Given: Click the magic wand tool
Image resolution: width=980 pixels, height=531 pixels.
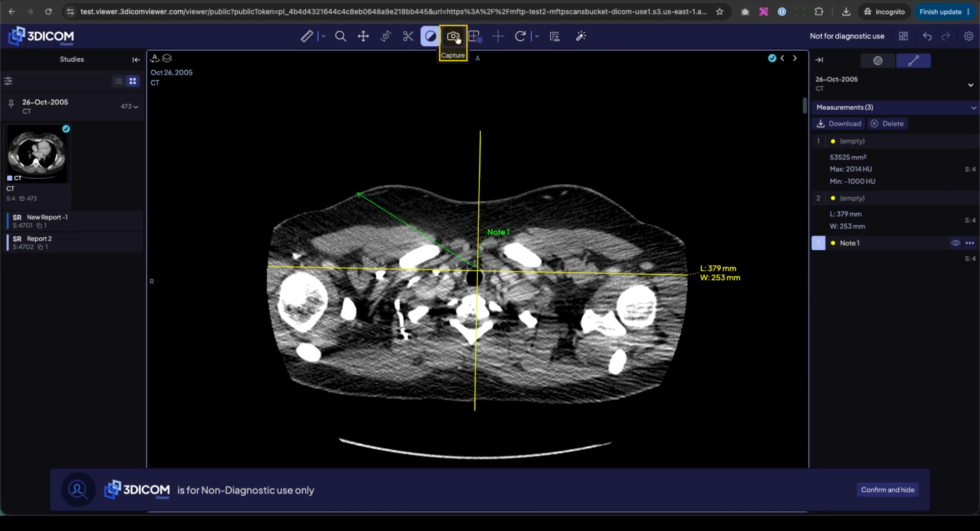Looking at the screenshot, I should 581,36.
